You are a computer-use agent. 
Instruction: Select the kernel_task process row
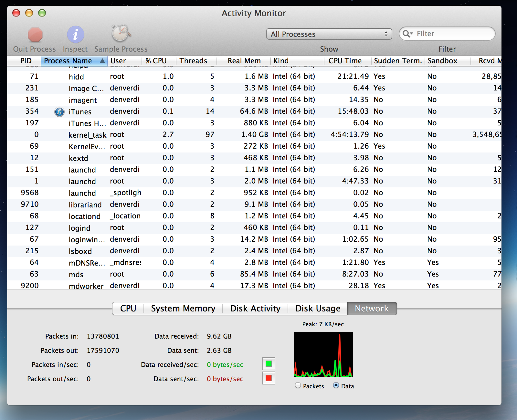(254, 135)
